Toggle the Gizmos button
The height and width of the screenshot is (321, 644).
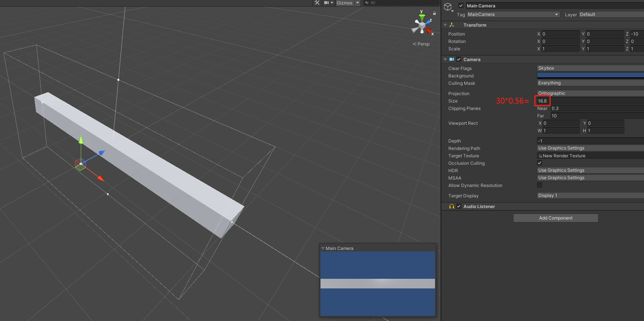pos(345,3)
